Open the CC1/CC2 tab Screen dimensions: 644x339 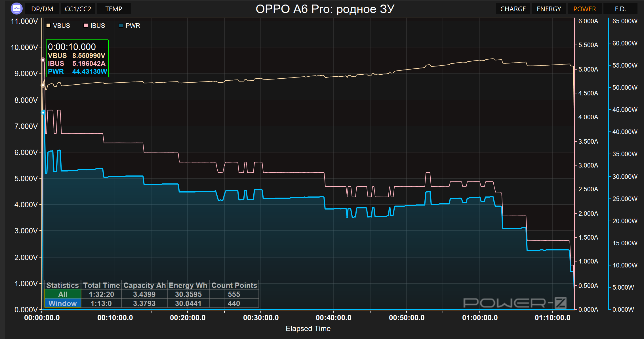(78, 9)
